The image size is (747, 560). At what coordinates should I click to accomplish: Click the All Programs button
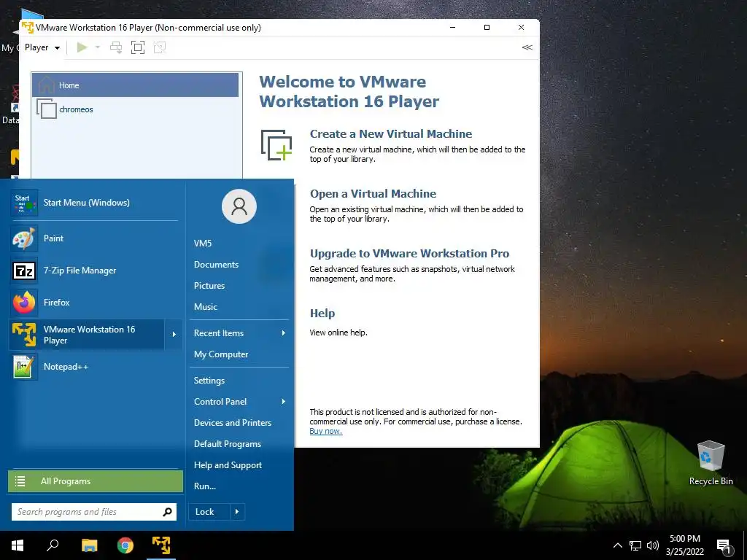point(96,481)
